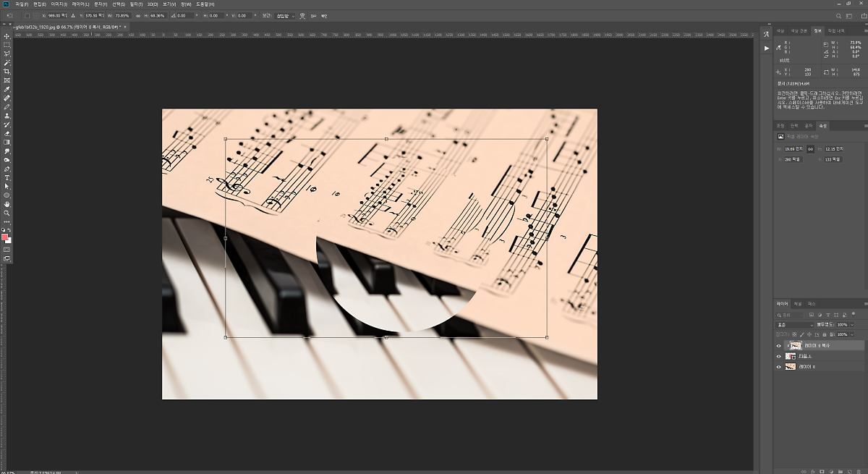
Task: Select the Hand tool
Action: (x=7, y=204)
